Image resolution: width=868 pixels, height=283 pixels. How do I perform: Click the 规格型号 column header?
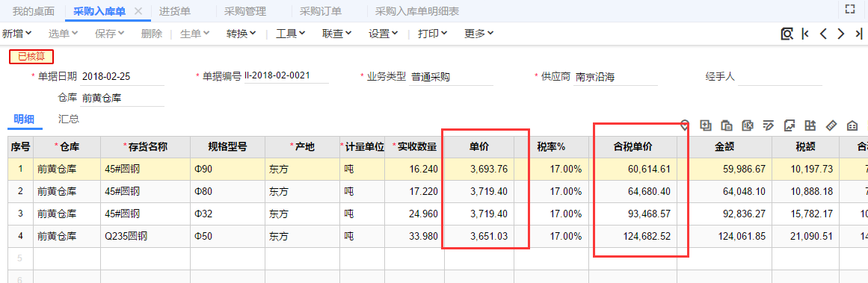point(227,147)
